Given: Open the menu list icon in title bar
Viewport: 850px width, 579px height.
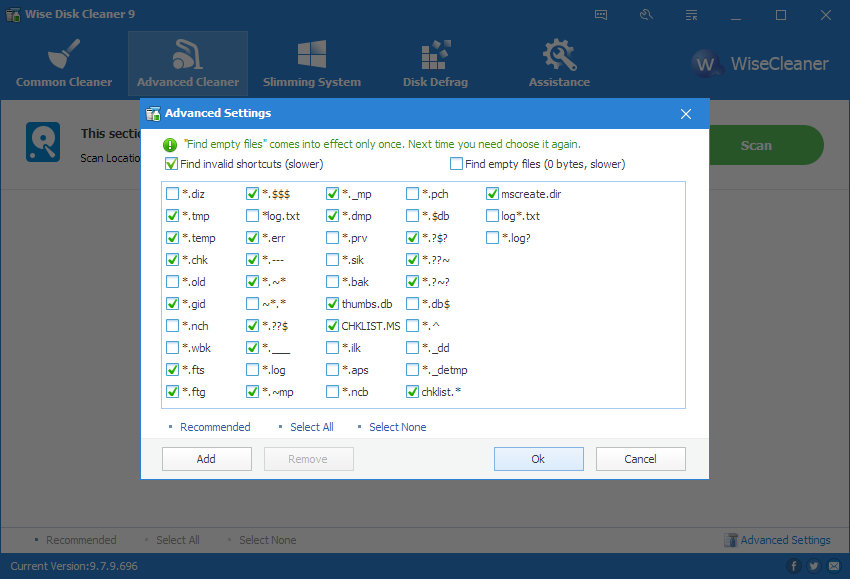Looking at the screenshot, I should coord(691,15).
